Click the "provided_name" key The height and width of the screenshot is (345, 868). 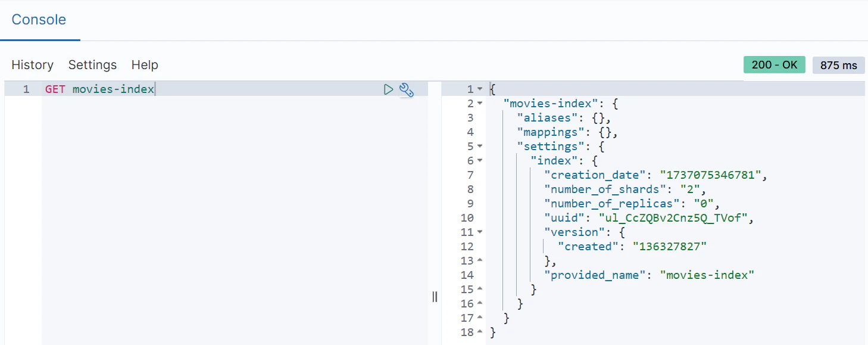pyautogui.click(x=595, y=275)
